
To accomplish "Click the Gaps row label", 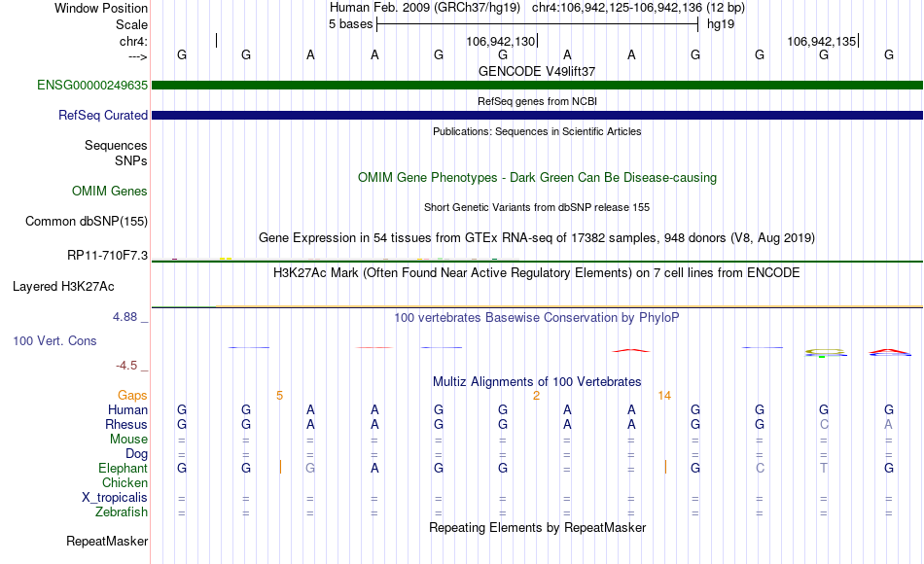I will 132,395.
